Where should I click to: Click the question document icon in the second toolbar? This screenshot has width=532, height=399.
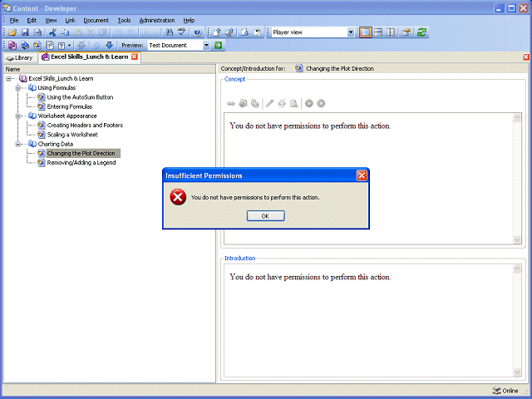(50, 45)
